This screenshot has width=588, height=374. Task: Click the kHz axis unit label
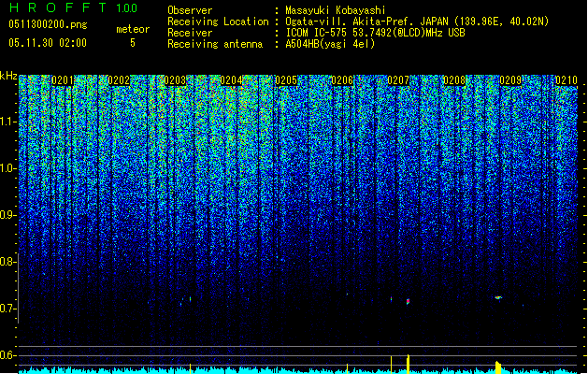click(x=8, y=76)
